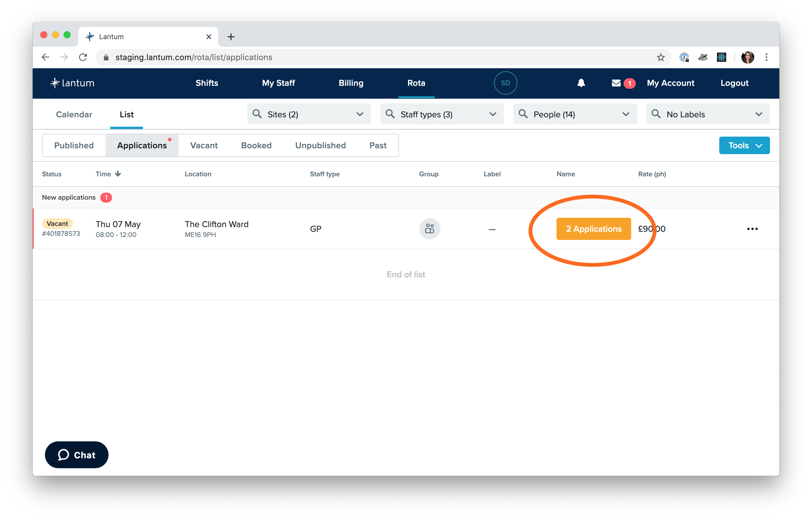Click the Name column header
Screen dimensions: 812x519
pos(566,174)
